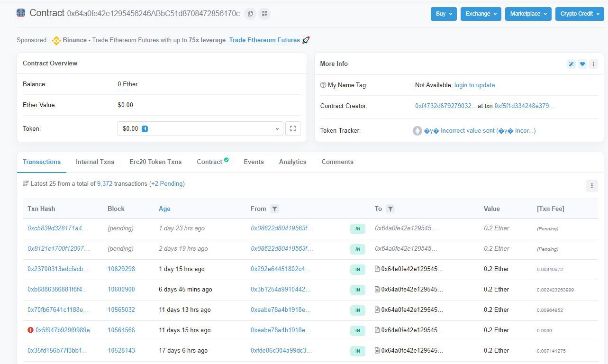Show QR code for contract address
The image size is (608, 364).
click(264, 14)
